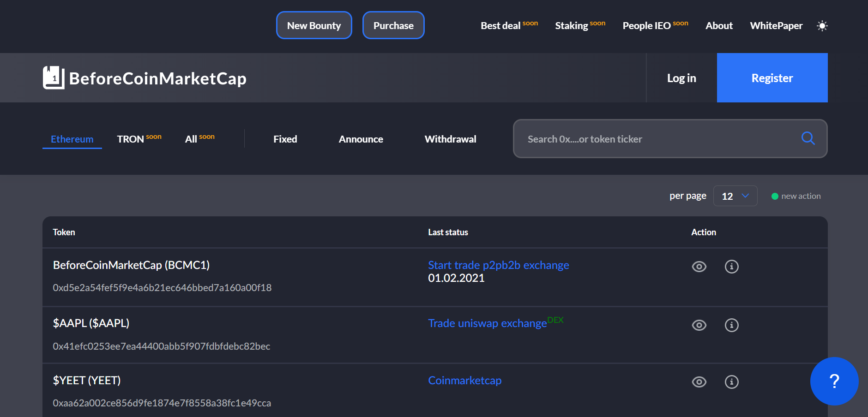
Task: Open the WhitePaper link
Action: (776, 26)
